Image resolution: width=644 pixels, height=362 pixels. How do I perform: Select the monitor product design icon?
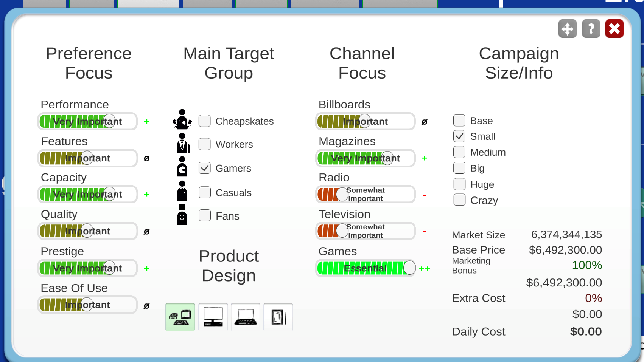(213, 317)
